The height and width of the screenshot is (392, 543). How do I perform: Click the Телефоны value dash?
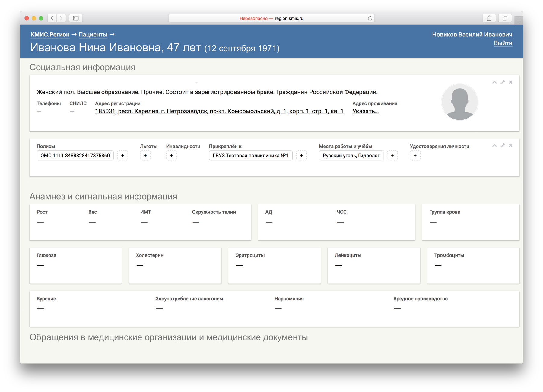point(39,111)
